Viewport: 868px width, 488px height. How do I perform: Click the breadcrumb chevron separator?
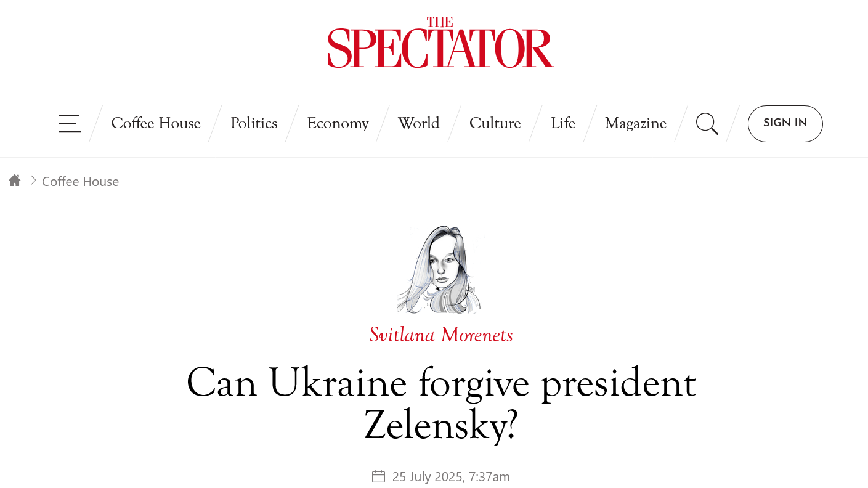33,181
